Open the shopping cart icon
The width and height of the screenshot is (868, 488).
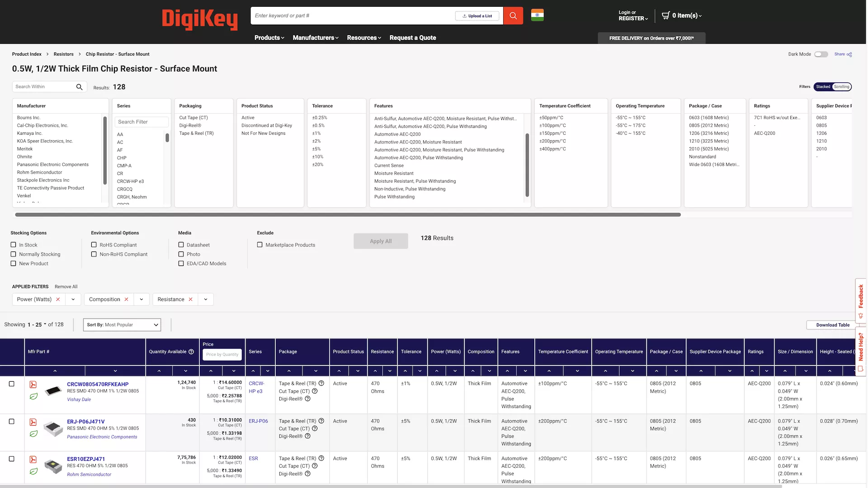coord(666,15)
